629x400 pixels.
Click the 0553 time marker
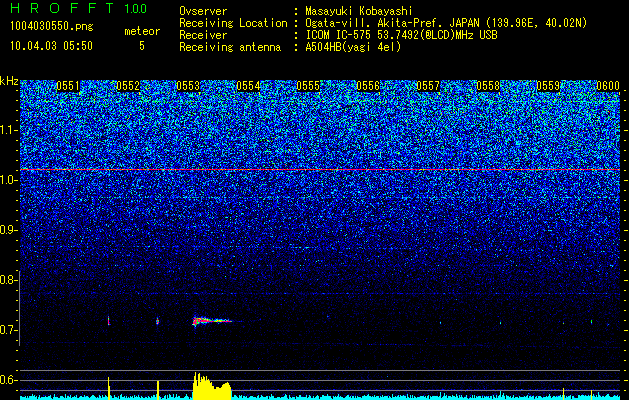(x=188, y=86)
